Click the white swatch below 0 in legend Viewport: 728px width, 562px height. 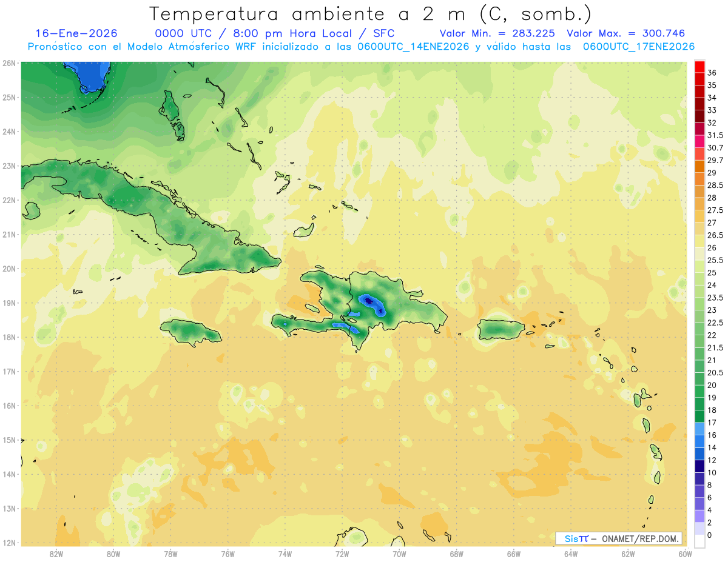(699, 541)
